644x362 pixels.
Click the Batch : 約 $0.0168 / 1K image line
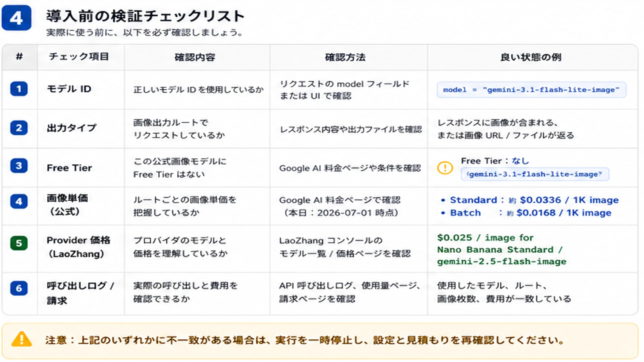(526, 213)
